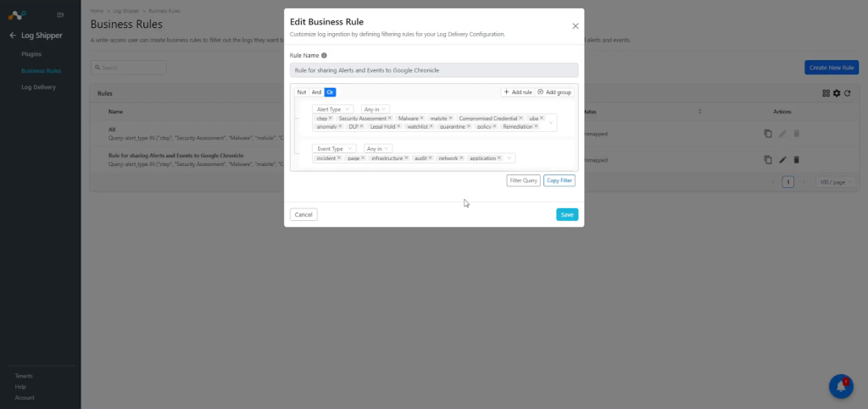868x409 pixels.
Task: Open the Any in operator dropdown for Alert Type
Action: [375, 109]
